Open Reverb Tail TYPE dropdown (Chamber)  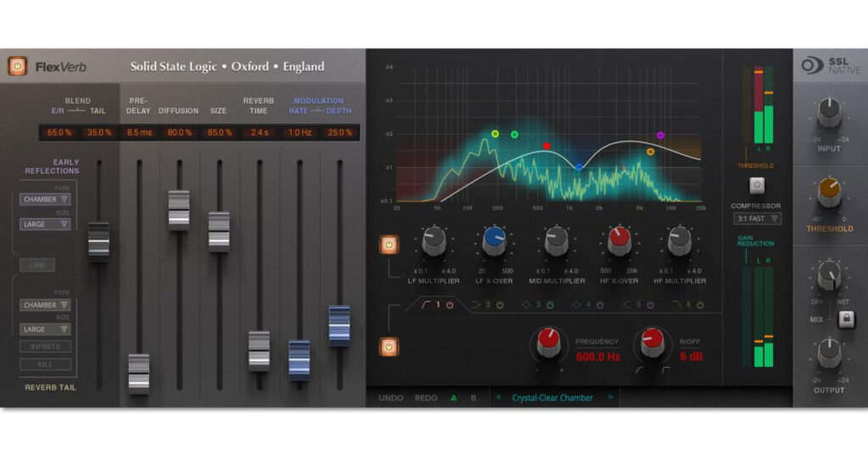pyautogui.click(x=45, y=305)
